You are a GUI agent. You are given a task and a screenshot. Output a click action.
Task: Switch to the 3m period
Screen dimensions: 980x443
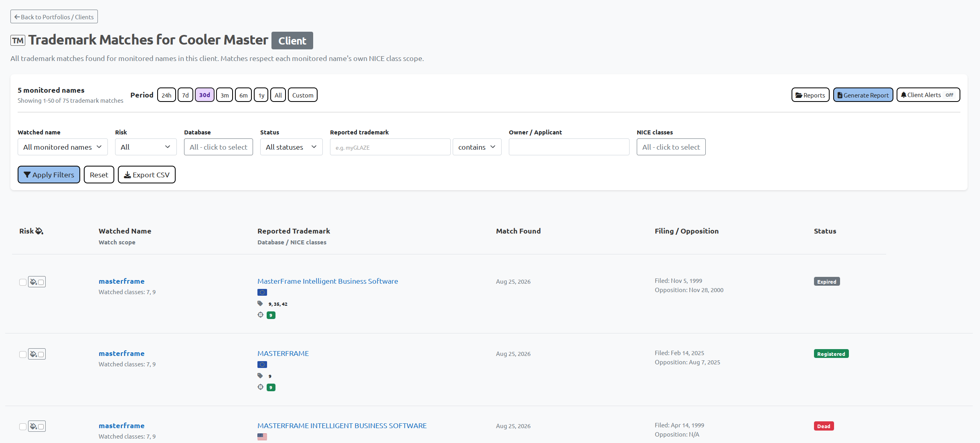click(x=225, y=95)
